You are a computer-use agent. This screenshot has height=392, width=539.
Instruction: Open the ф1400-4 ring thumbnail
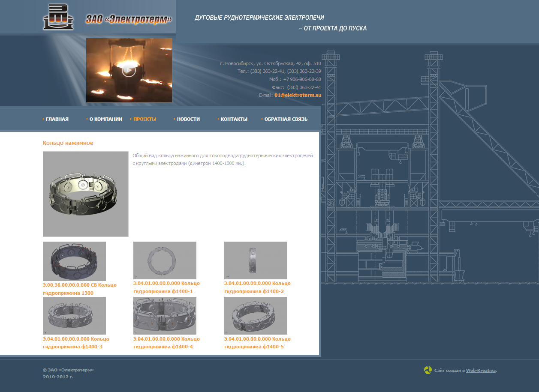(165, 315)
